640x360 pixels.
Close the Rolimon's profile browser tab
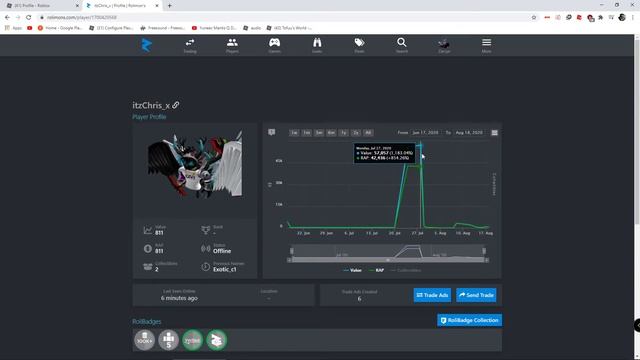157,6
